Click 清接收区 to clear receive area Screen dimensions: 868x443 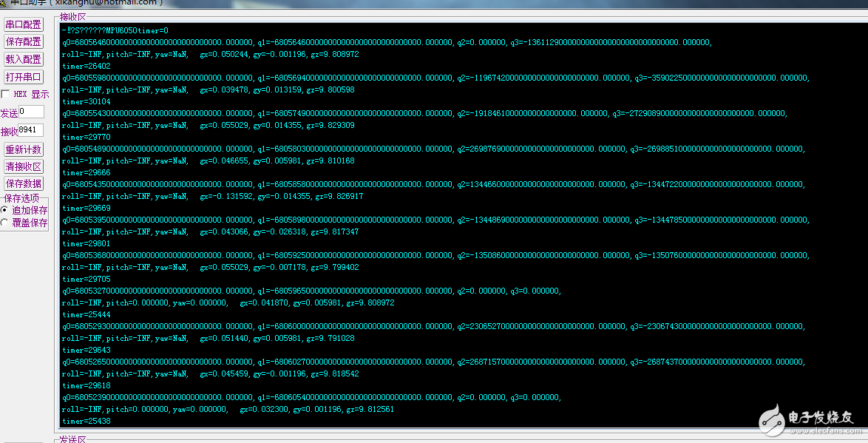click(x=23, y=166)
